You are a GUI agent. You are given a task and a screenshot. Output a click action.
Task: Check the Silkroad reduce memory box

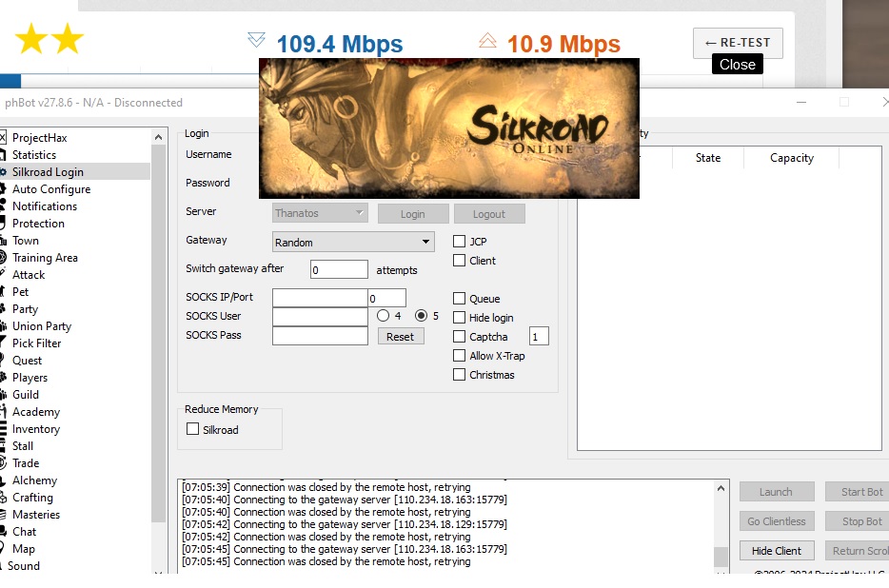tap(193, 430)
